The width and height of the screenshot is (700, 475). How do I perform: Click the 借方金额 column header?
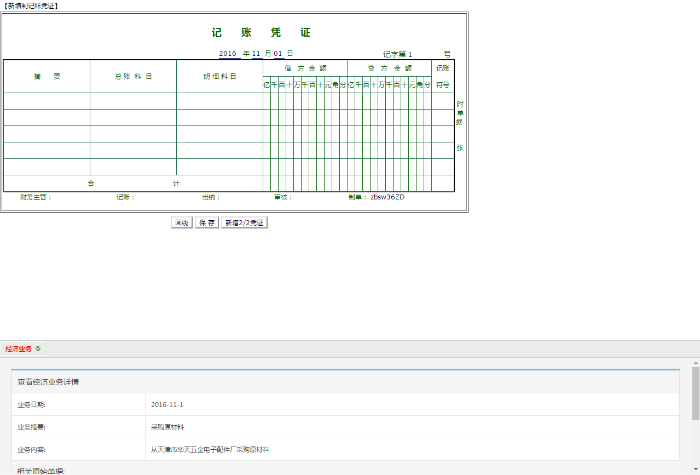tap(305, 68)
